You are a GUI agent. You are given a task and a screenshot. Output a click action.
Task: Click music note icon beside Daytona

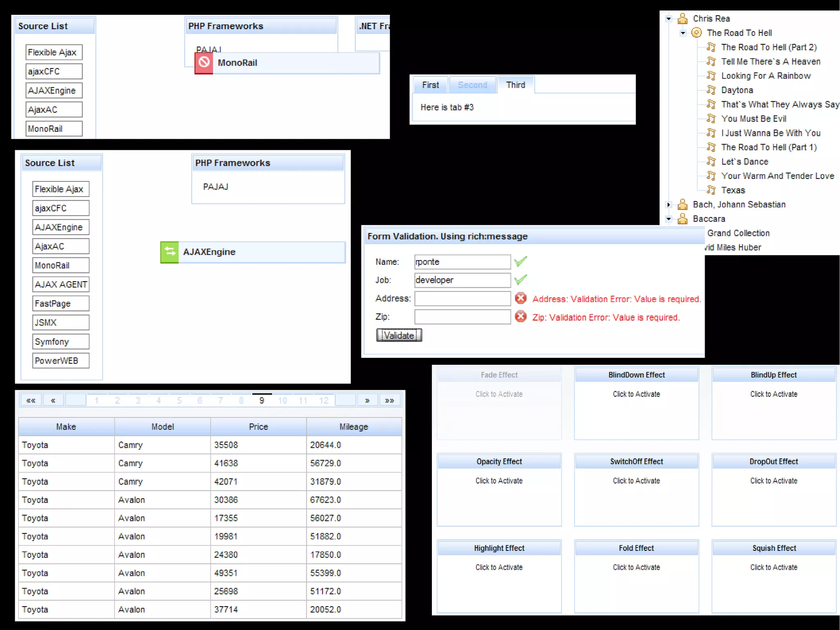click(711, 90)
